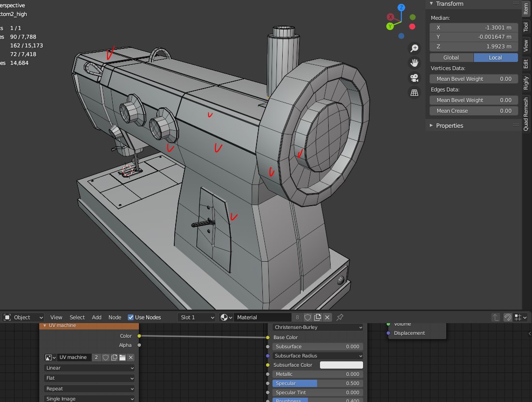Select Local transform orientation
532x402 pixels.
[495, 58]
